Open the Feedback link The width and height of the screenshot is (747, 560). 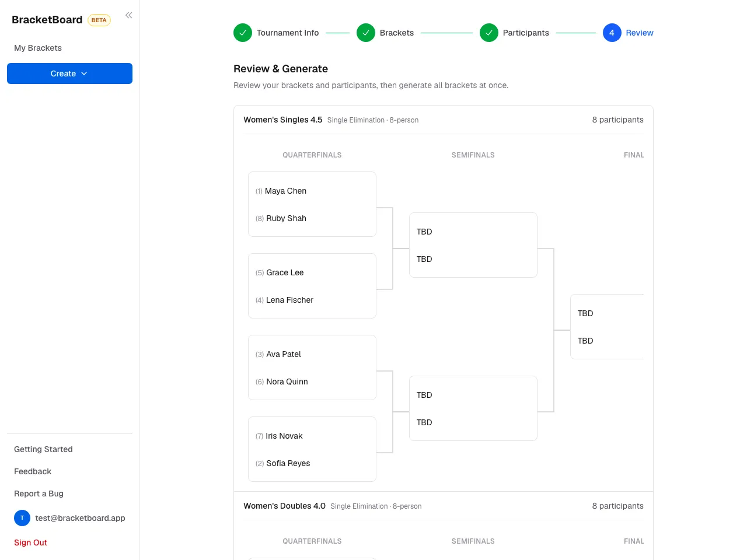[x=33, y=471]
